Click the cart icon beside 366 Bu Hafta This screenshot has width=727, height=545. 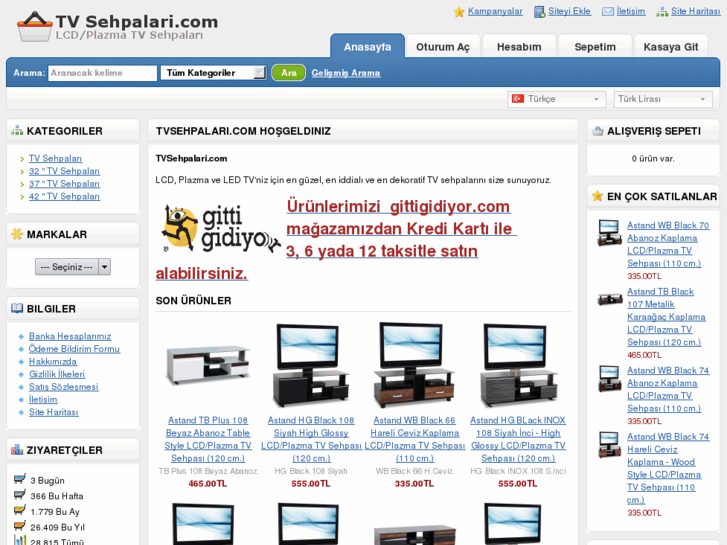click(x=20, y=495)
